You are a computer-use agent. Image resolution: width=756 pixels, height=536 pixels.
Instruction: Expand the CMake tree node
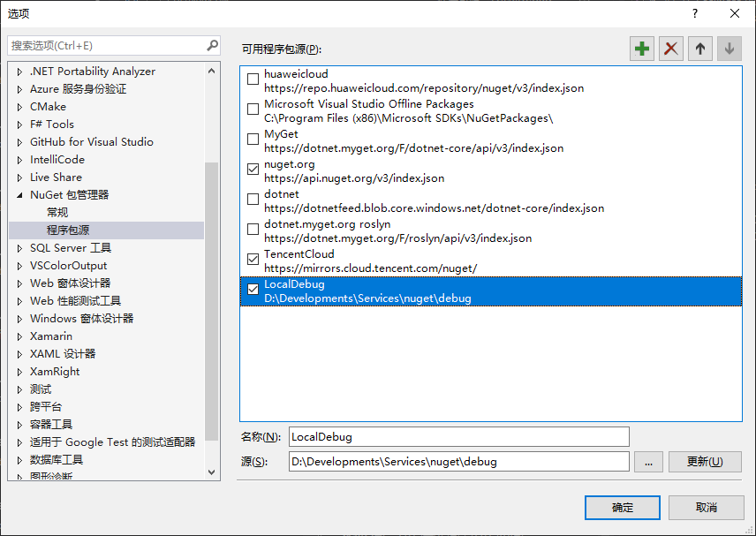pos(19,107)
